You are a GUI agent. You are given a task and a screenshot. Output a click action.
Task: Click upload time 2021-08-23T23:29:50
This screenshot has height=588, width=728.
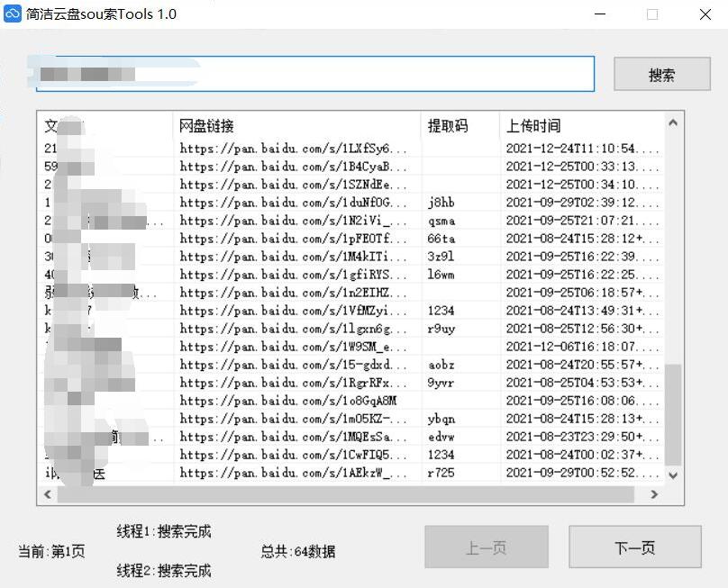[583, 437]
